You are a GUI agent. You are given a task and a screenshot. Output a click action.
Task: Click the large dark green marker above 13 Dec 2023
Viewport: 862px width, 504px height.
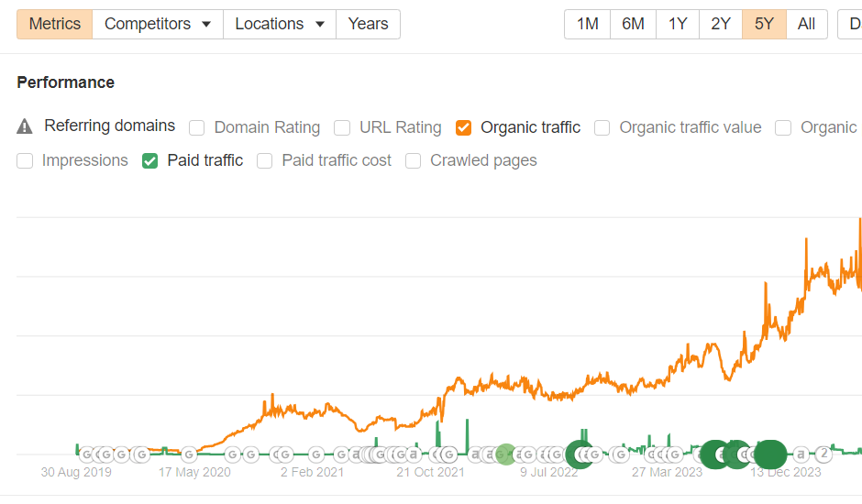coord(769,454)
